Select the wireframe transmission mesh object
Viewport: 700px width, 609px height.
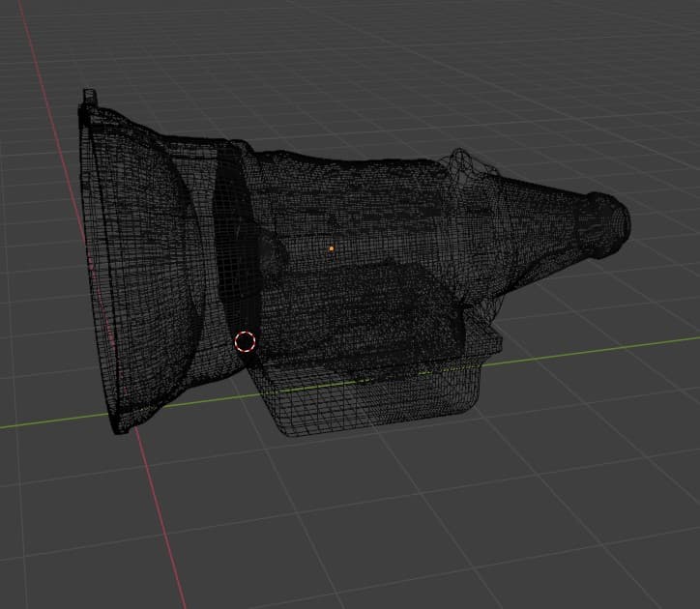point(354,263)
